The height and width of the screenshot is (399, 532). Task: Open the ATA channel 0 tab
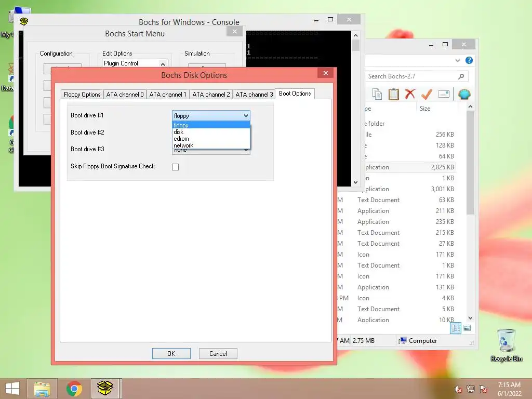125,95
